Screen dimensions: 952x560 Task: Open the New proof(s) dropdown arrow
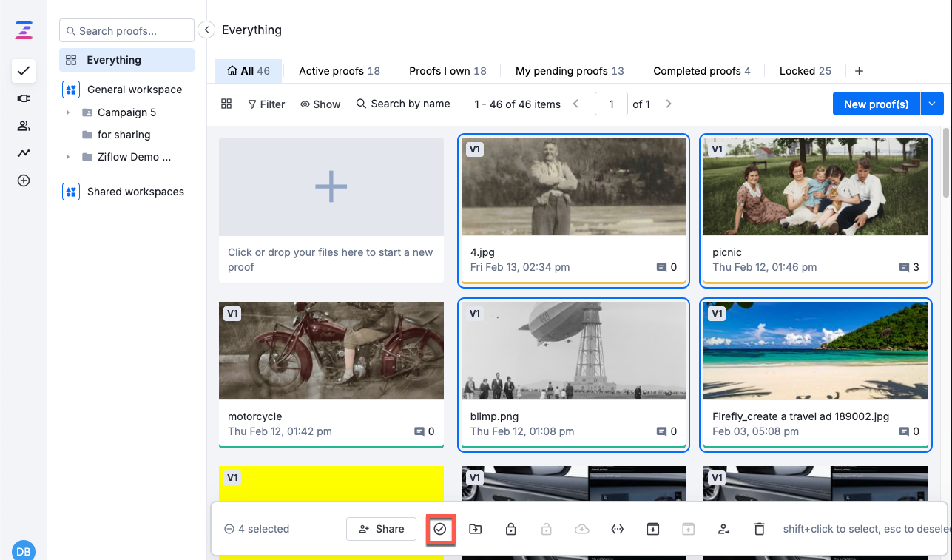pyautogui.click(x=932, y=104)
